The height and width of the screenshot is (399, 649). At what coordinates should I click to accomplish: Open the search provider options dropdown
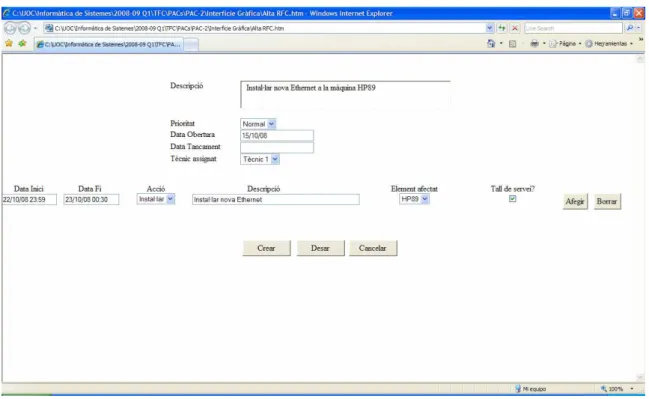(x=639, y=28)
